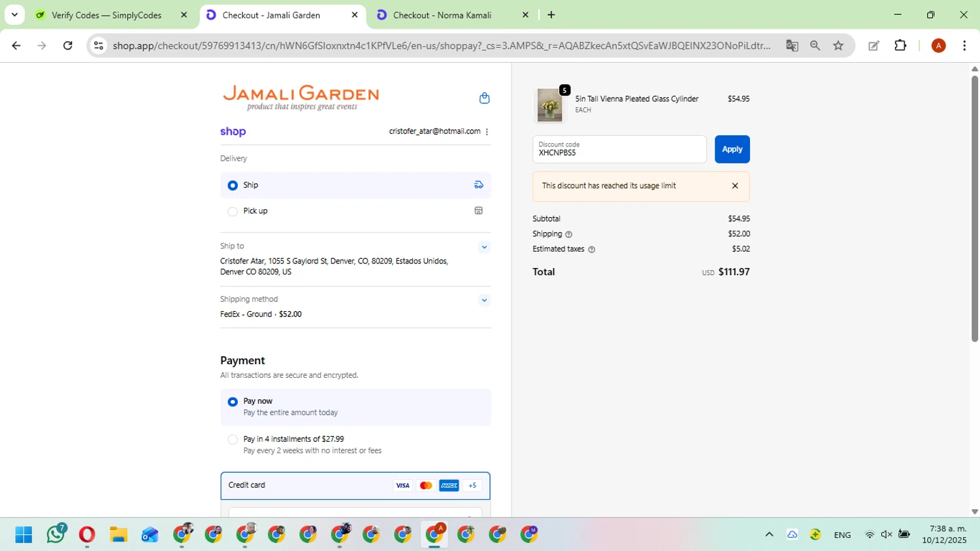The image size is (980, 551).
Task: Open Chrome three-dot menu
Action: [964, 45]
